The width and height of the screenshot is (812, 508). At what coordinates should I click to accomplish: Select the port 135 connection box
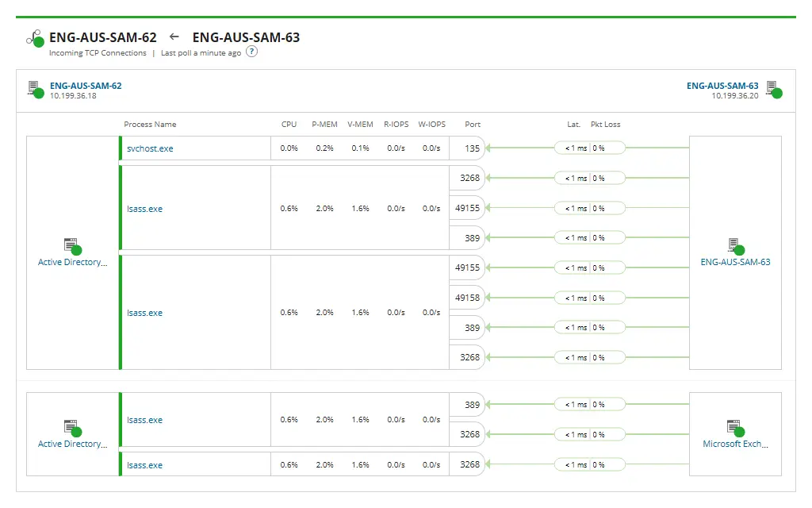468,148
